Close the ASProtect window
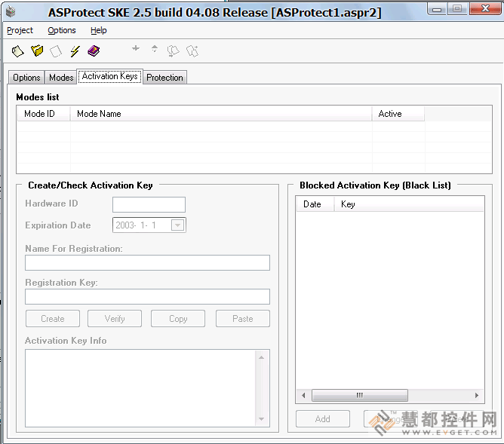This screenshot has width=504, height=444. coord(485,8)
